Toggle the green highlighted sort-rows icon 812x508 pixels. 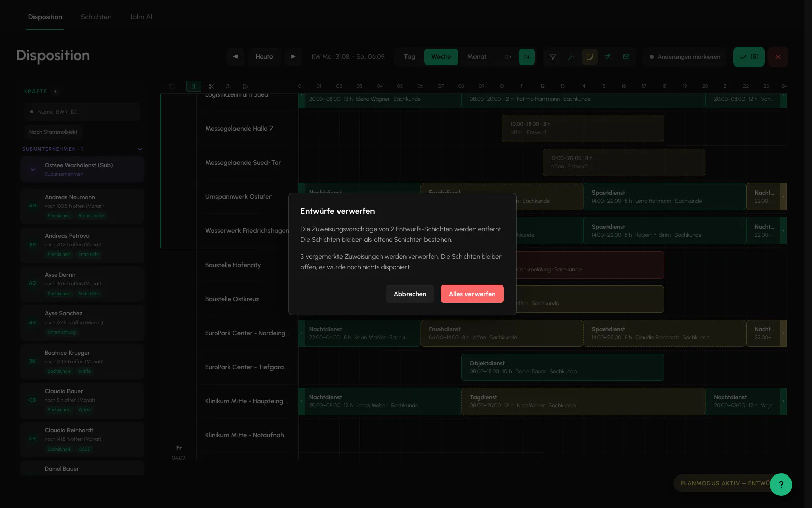click(527, 57)
